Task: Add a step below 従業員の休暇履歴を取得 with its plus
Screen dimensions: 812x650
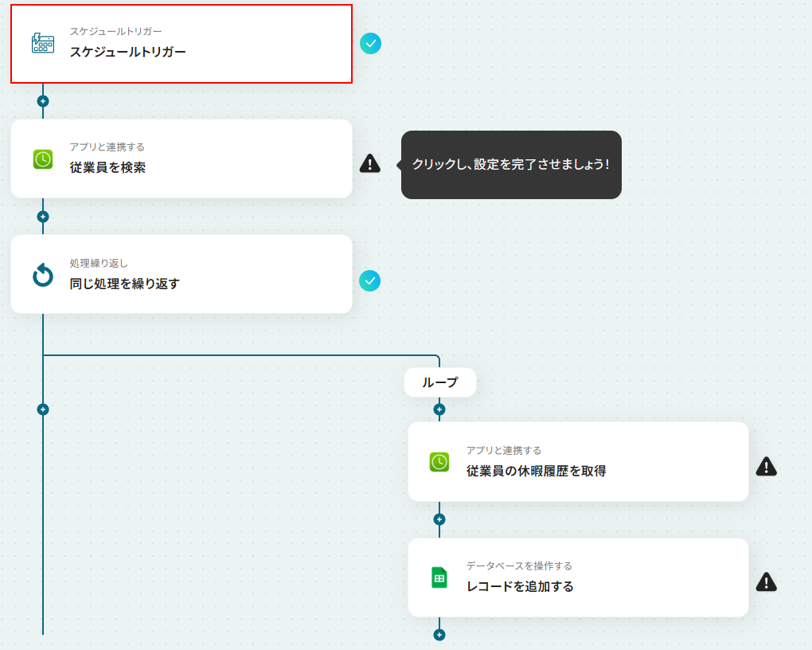Action: [x=439, y=519]
